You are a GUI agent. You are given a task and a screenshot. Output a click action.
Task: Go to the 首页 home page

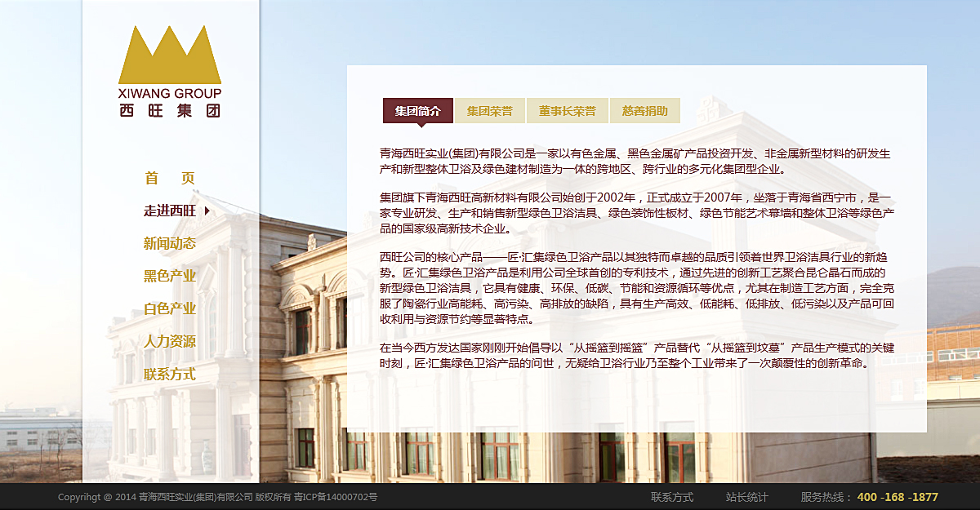(x=170, y=178)
